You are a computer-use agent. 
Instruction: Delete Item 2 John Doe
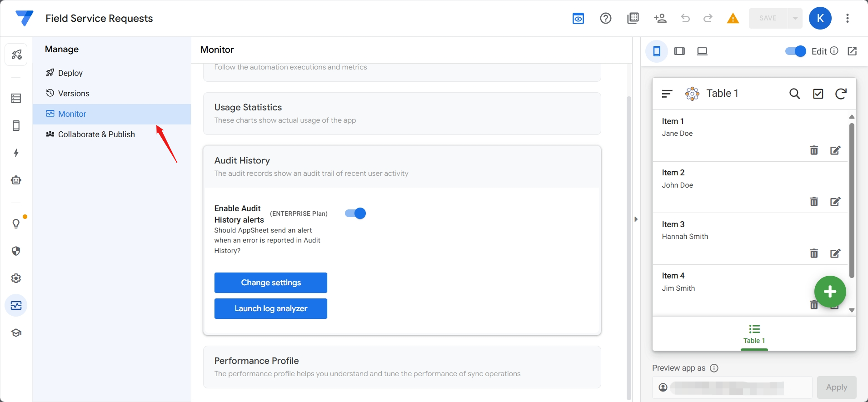[814, 202]
